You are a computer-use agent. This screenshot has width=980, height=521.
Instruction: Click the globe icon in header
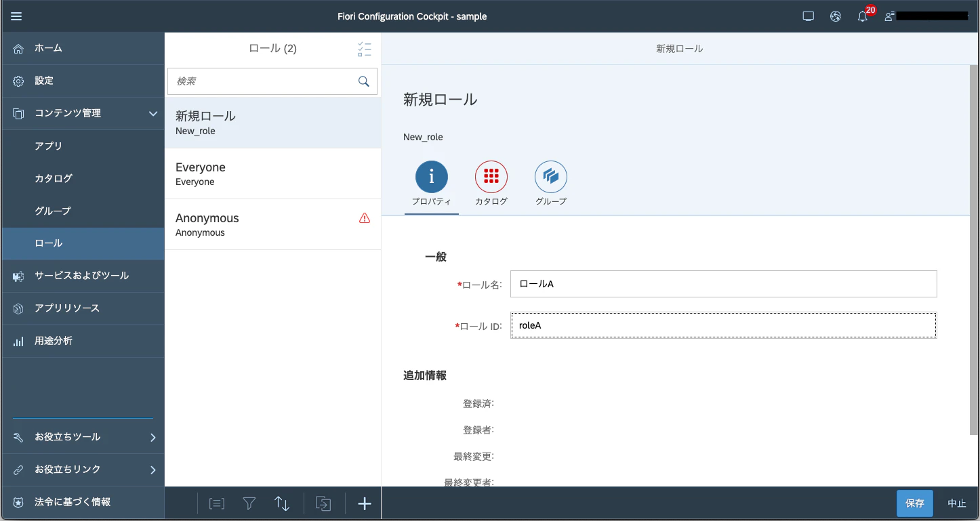[835, 16]
